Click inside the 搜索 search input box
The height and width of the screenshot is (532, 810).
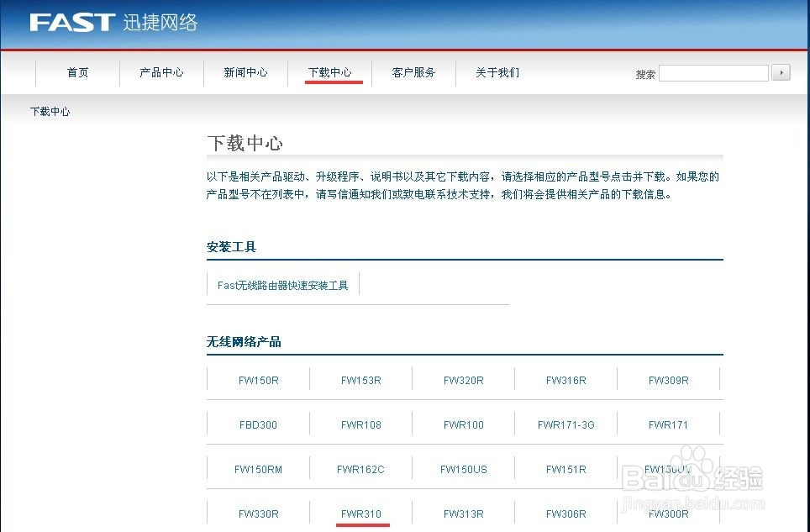pos(713,72)
